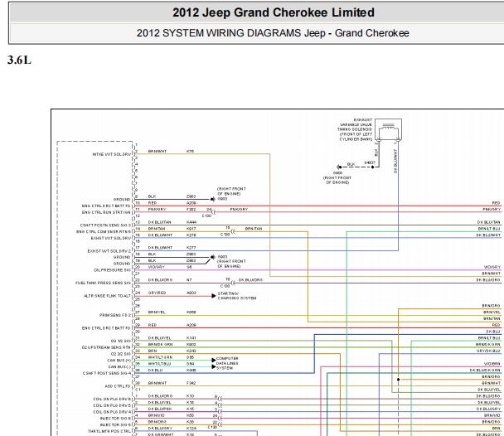Click the 'GRY/DK BLU' label at right edge
Image resolution: width=504 pixels, height=436 pixels.
488,351
